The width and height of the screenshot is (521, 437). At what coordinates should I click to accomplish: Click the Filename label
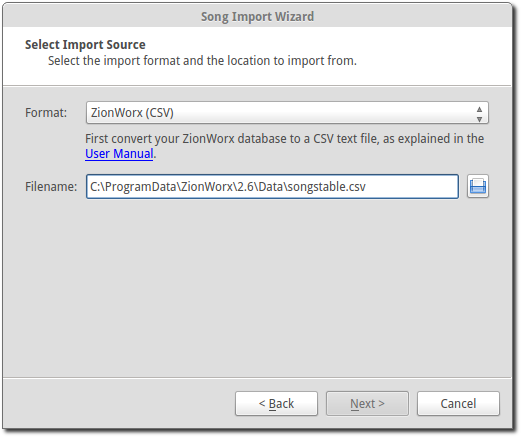[x=51, y=187]
